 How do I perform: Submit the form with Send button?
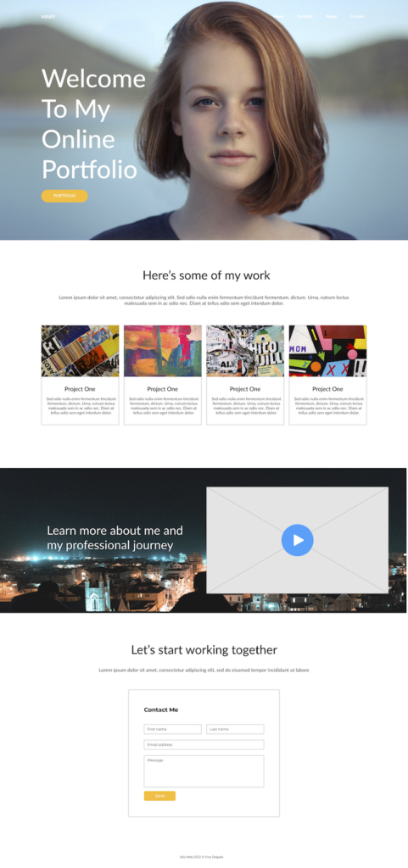(159, 796)
